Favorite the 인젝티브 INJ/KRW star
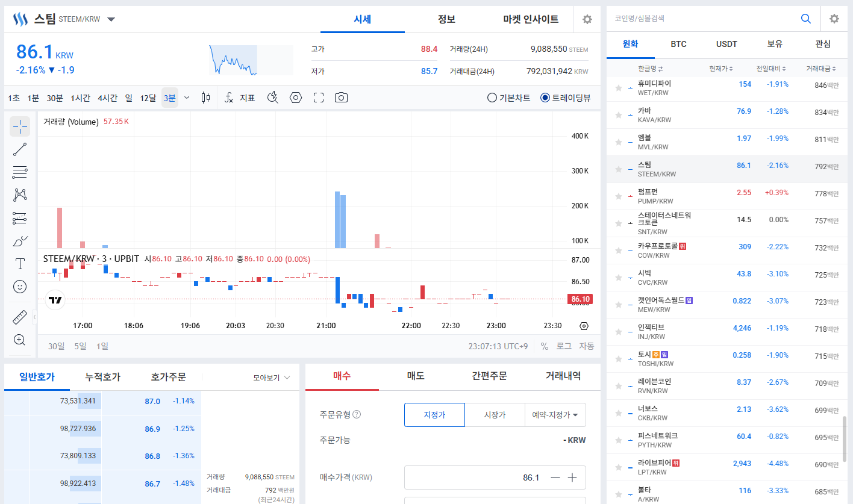853x504 pixels. (x=618, y=332)
